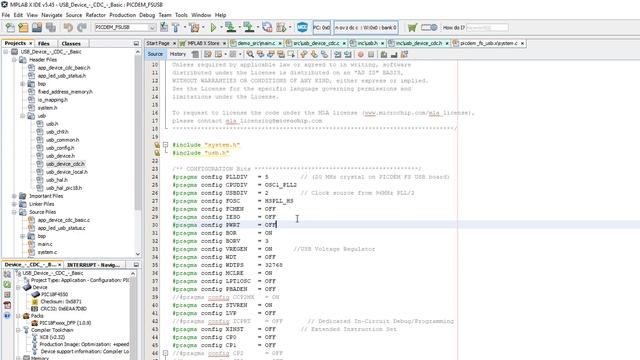Collapse the usb folder under Header Files
Screen dimensions: 640x360
[x=23, y=116]
